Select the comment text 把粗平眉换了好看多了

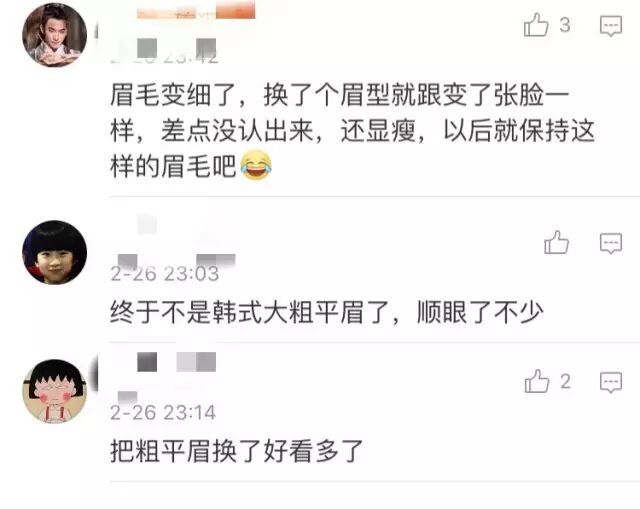(x=236, y=451)
